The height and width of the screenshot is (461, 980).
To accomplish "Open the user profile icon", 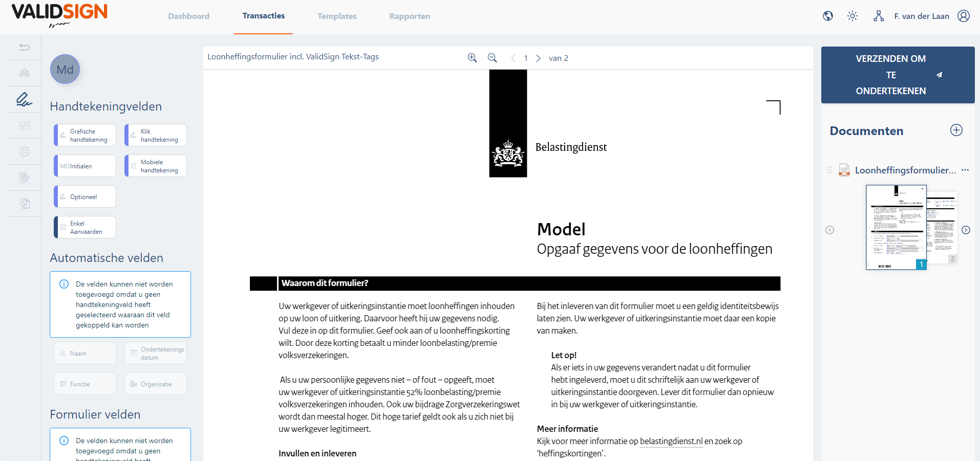I will [x=964, y=16].
